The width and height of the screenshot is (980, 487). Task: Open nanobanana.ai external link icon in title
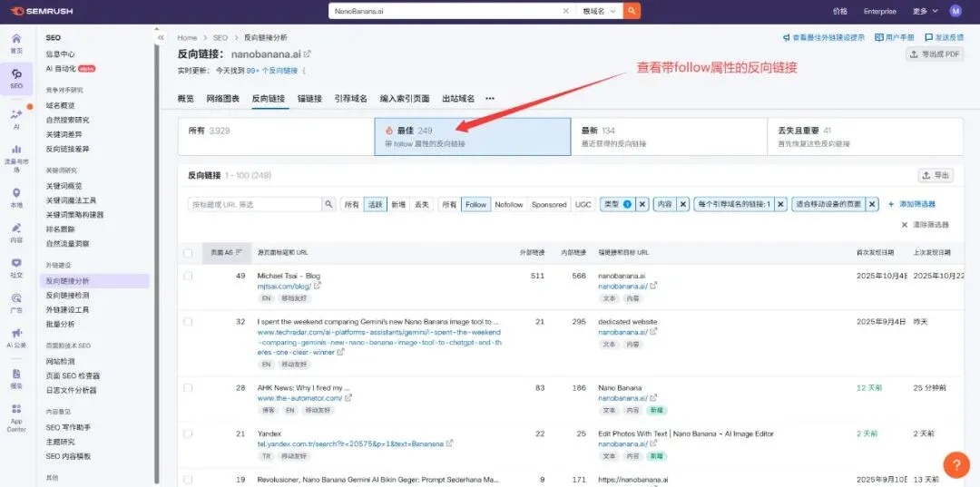(308, 54)
